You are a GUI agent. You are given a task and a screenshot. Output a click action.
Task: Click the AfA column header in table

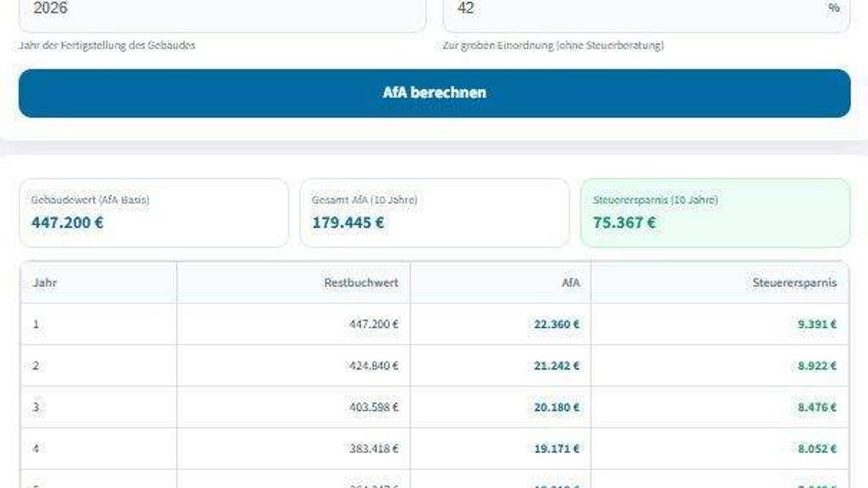(570, 283)
